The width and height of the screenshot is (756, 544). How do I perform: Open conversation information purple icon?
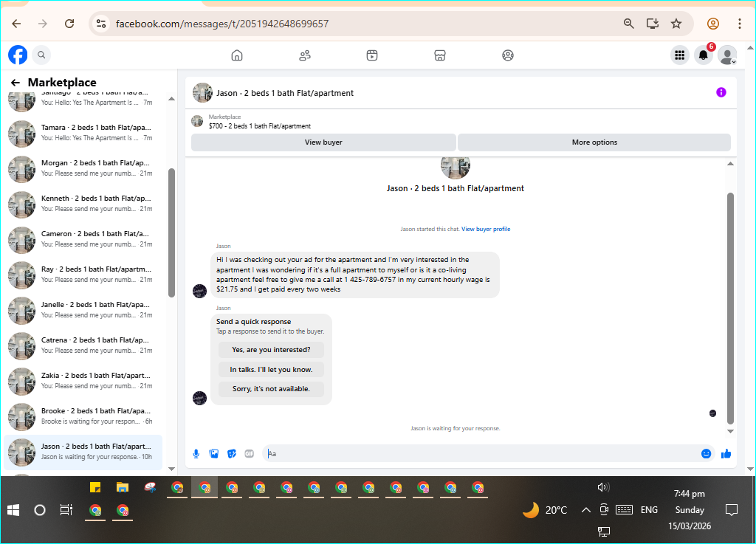point(721,92)
